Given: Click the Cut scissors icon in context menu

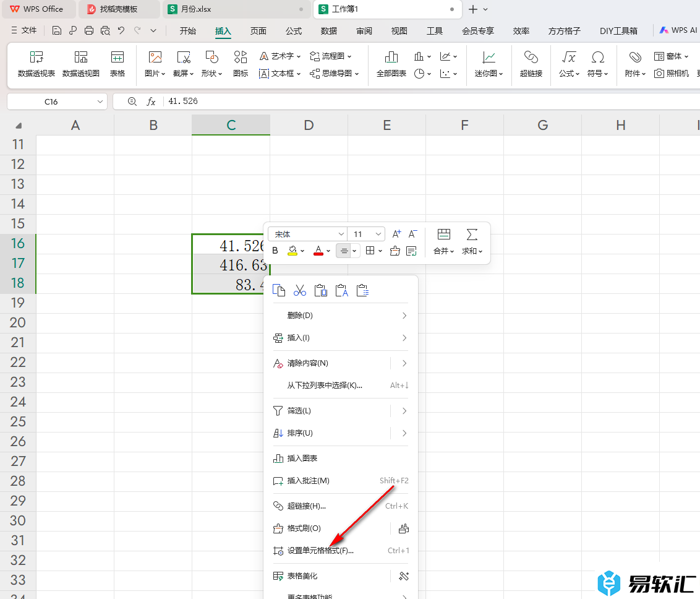Looking at the screenshot, I should coord(300,290).
